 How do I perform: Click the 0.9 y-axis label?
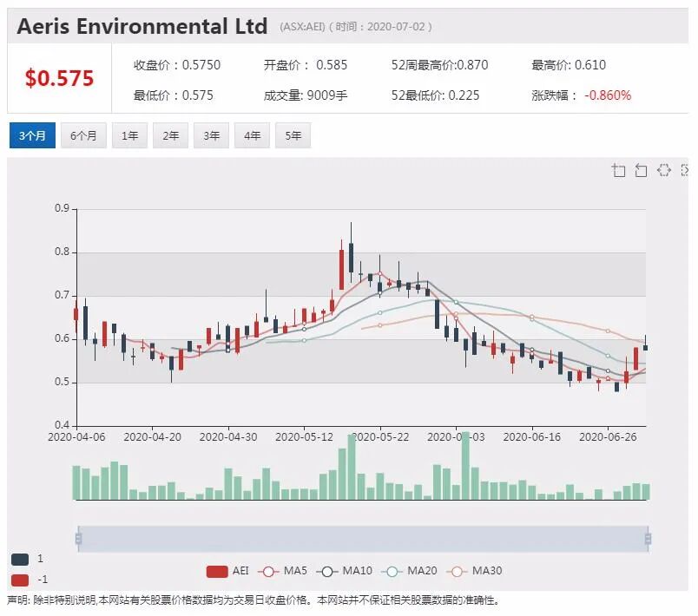62,208
